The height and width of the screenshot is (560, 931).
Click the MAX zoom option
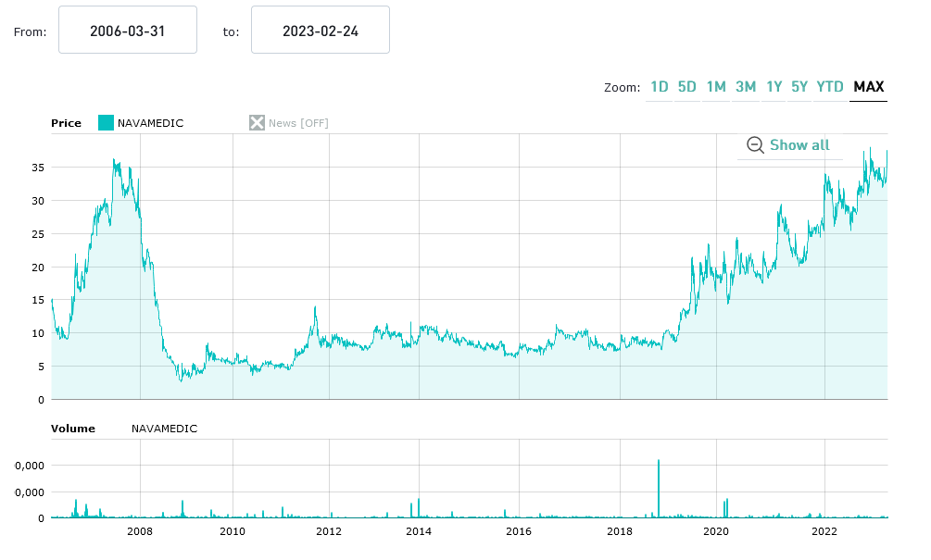tap(868, 87)
